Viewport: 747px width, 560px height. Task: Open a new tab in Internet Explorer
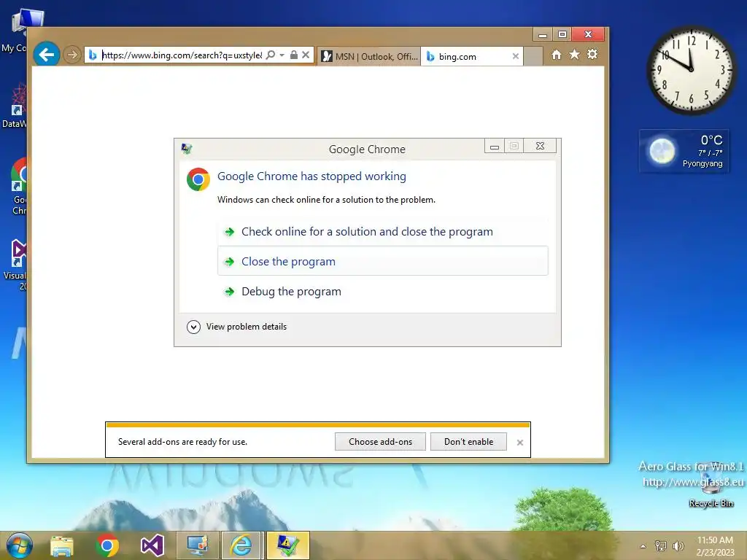click(533, 56)
